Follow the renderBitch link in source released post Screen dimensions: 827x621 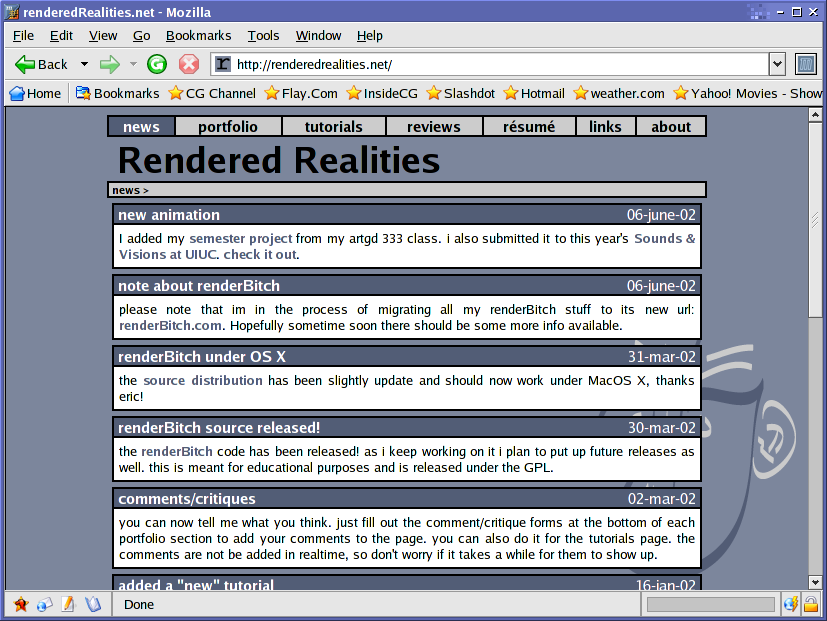177,452
